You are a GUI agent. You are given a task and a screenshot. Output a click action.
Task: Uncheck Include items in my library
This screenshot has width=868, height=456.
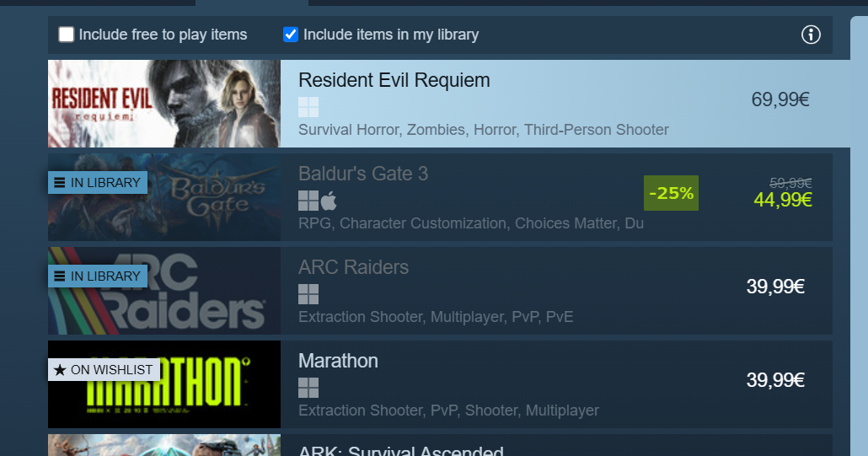pos(291,35)
